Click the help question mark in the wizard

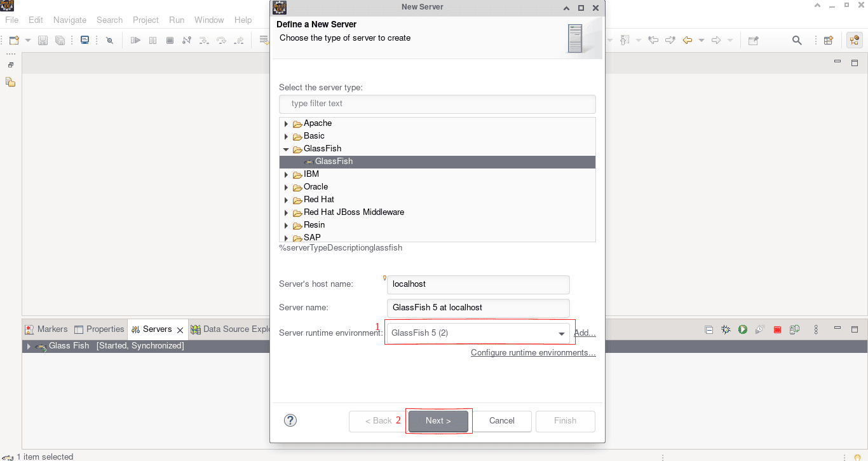tap(290, 420)
